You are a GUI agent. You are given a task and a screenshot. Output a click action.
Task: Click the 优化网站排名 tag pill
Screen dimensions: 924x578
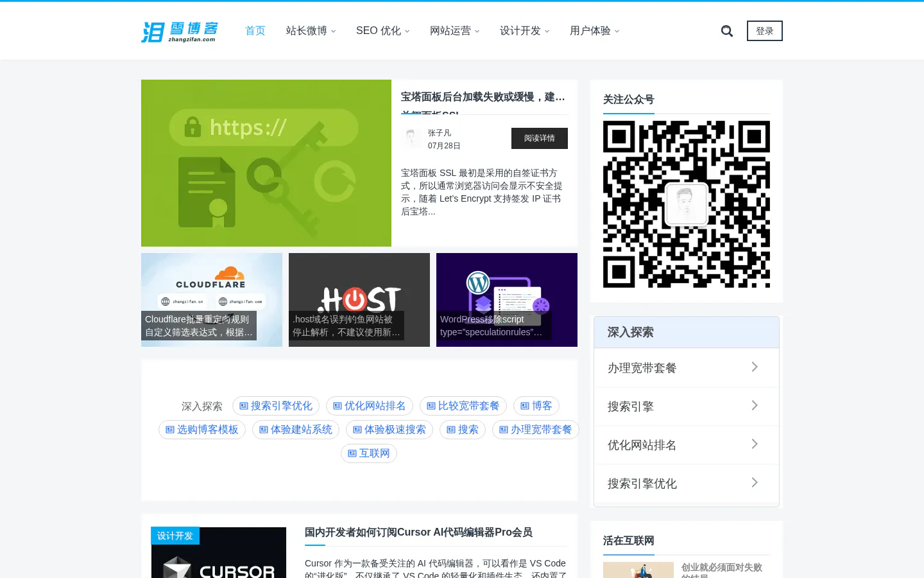pos(370,406)
